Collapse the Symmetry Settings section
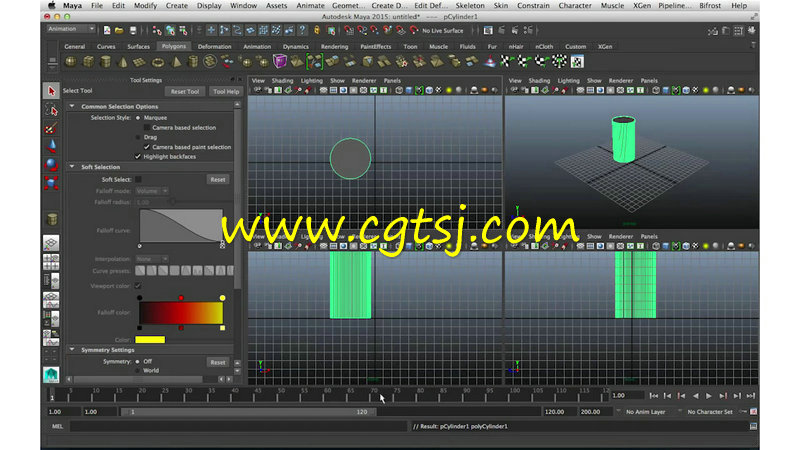Viewport: 800px width, 450px height. (x=72, y=350)
